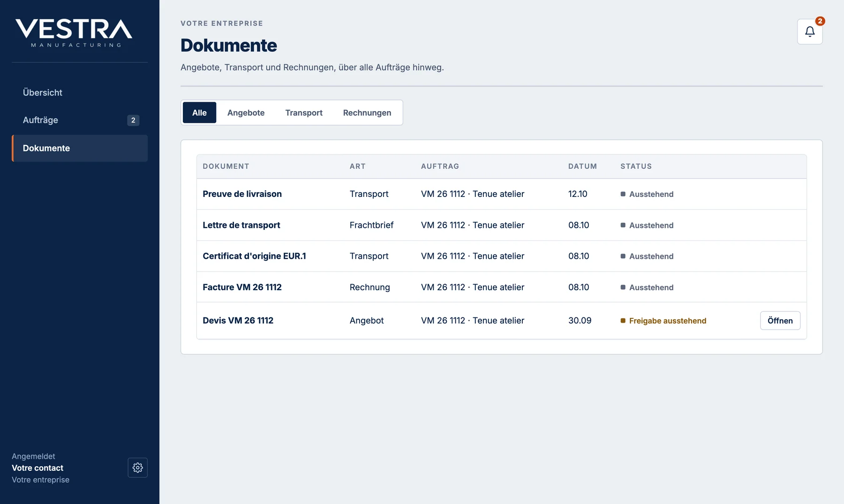
Task: Click Votre entreprise under user name
Action: [x=41, y=480]
